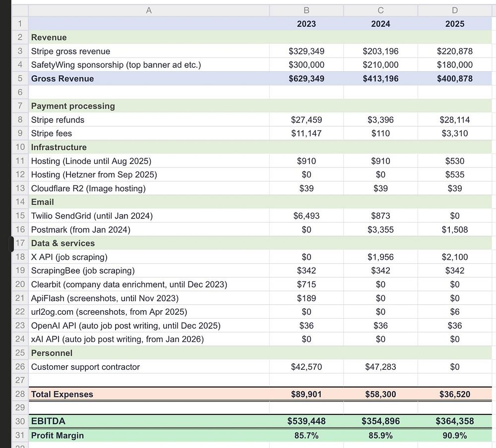Select column B header
The width and height of the screenshot is (496, 448).
[306, 10]
